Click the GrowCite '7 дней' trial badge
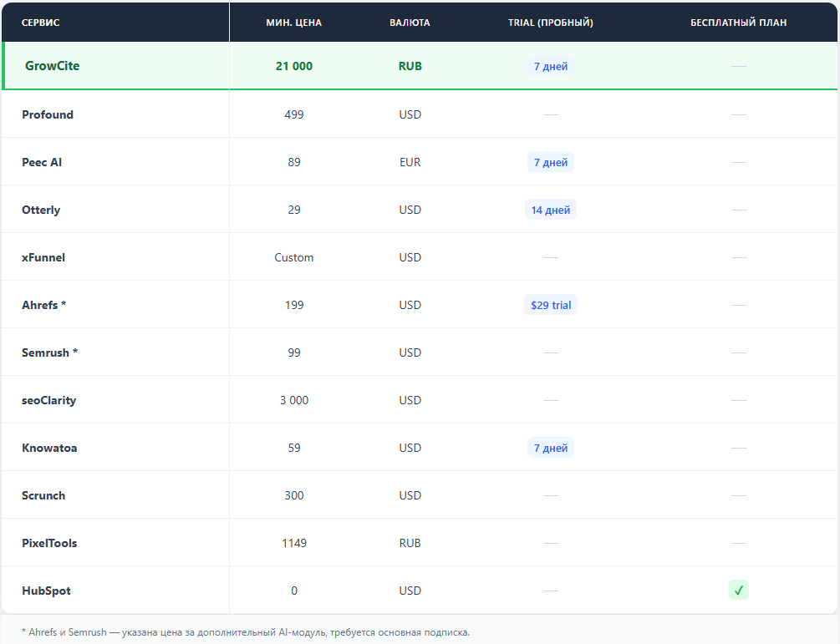 pos(551,66)
